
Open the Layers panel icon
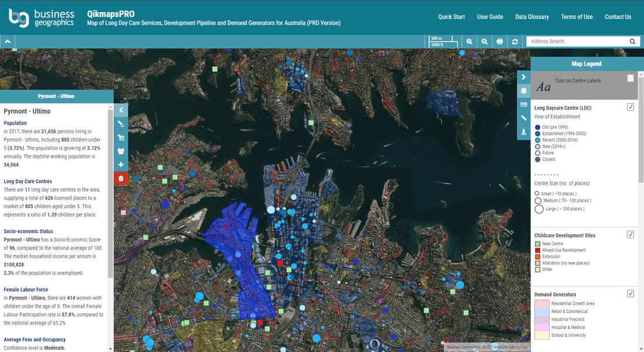[x=523, y=91]
